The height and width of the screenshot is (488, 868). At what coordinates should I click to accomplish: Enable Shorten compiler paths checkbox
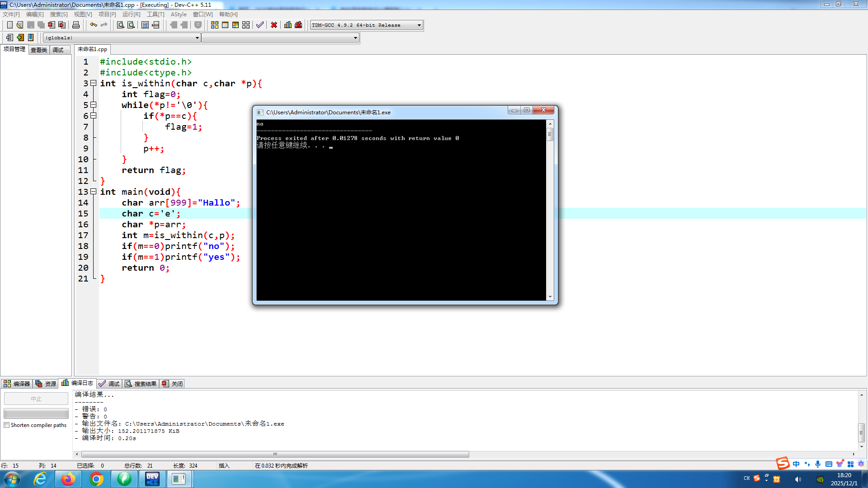coord(7,425)
